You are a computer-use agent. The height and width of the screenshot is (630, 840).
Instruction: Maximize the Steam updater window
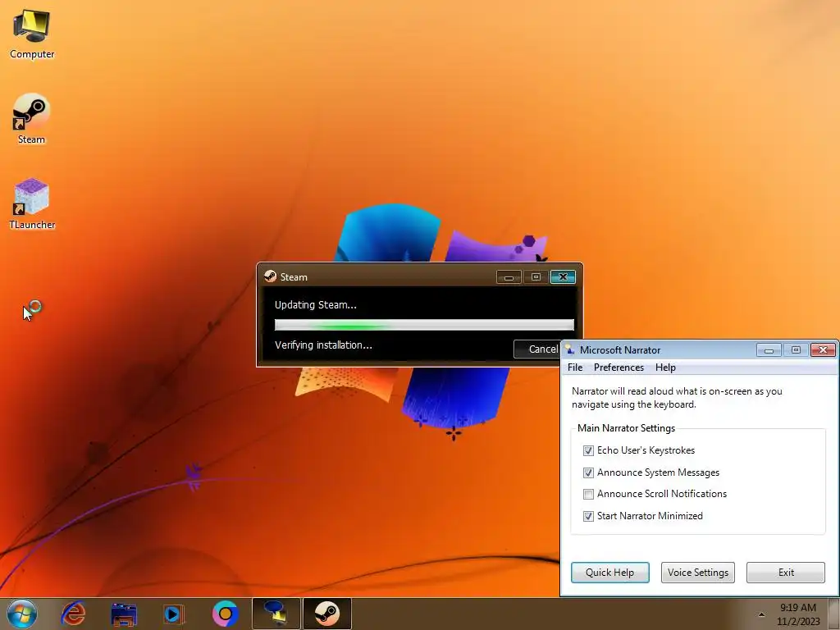(536, 277)
